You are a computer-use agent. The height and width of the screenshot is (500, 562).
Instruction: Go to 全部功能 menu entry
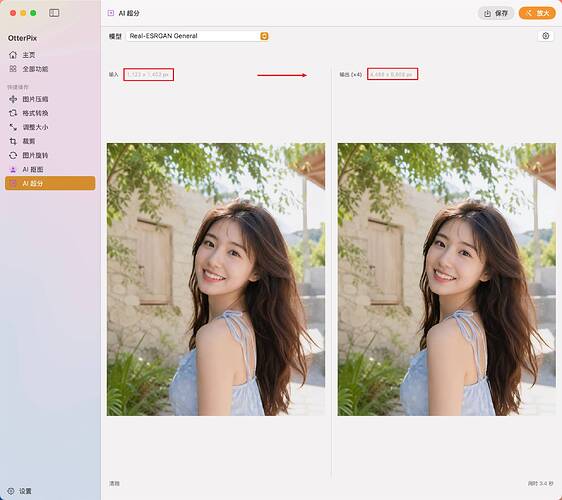point(35,69)
